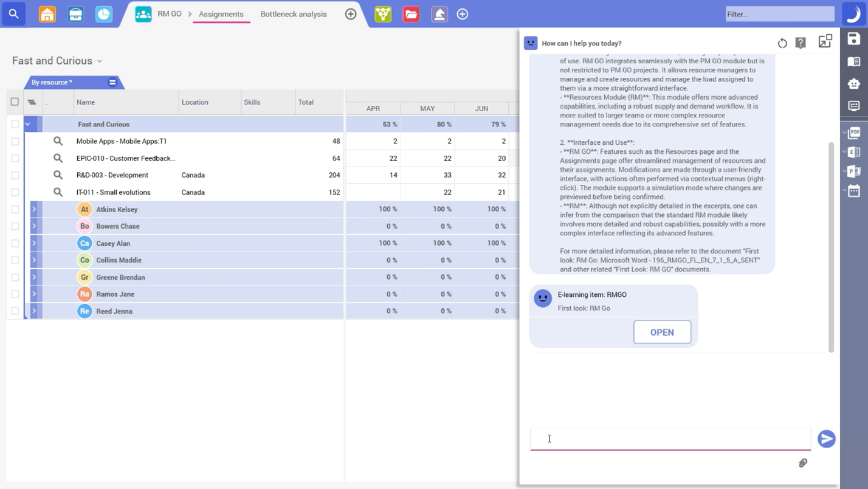Click inside the chat message input field
Image resolution: width=868 pixels, height=489 pixels.
click(669, 439)
